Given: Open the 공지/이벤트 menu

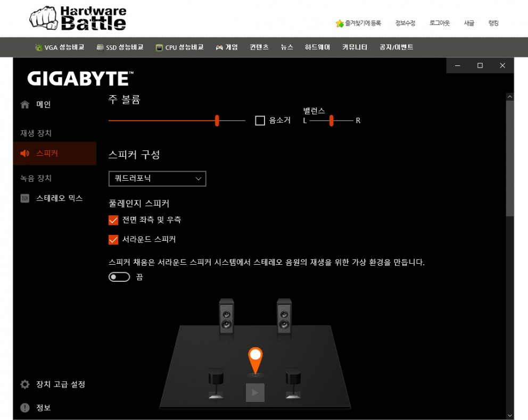Looking at the screenshot, I should point(397,47).
